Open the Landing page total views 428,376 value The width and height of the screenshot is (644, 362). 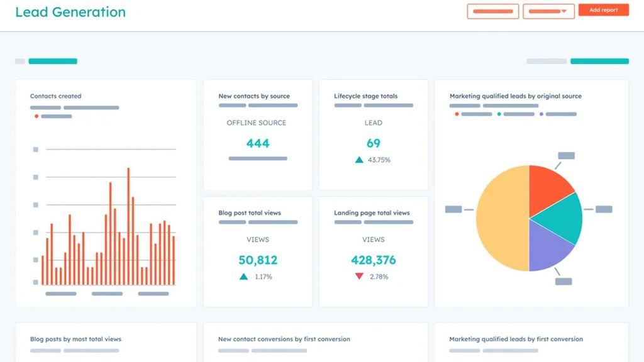(x=374, y=260)
